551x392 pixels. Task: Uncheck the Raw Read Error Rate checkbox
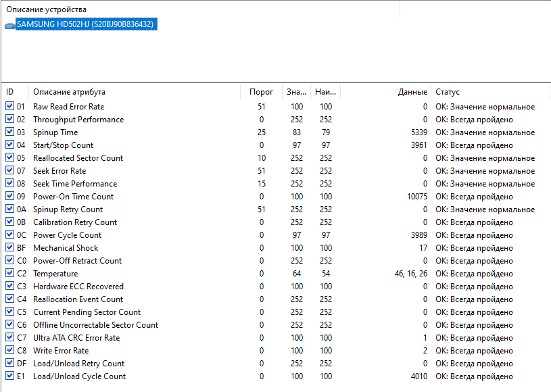(x=9, y=107)
